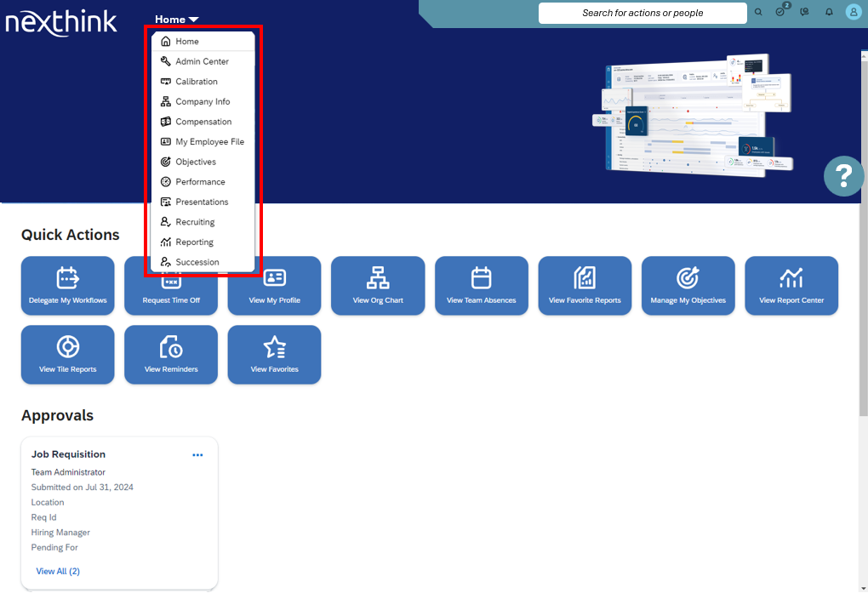Collapse the Home navigation dropdown
The width and height of the screenshot is (868, 593).
(x=176, y=19)
